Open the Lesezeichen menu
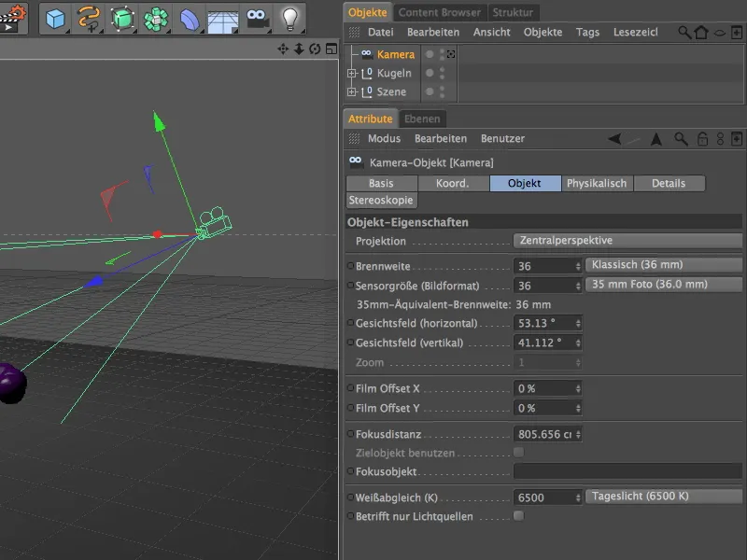747x560 pixels. tap(636, 33)
